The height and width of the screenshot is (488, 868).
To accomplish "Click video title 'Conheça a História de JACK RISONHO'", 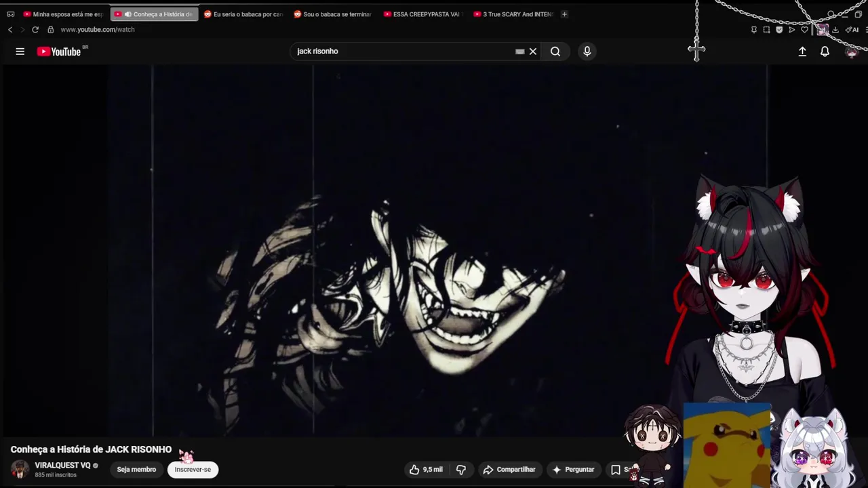I will click(91, 449).
